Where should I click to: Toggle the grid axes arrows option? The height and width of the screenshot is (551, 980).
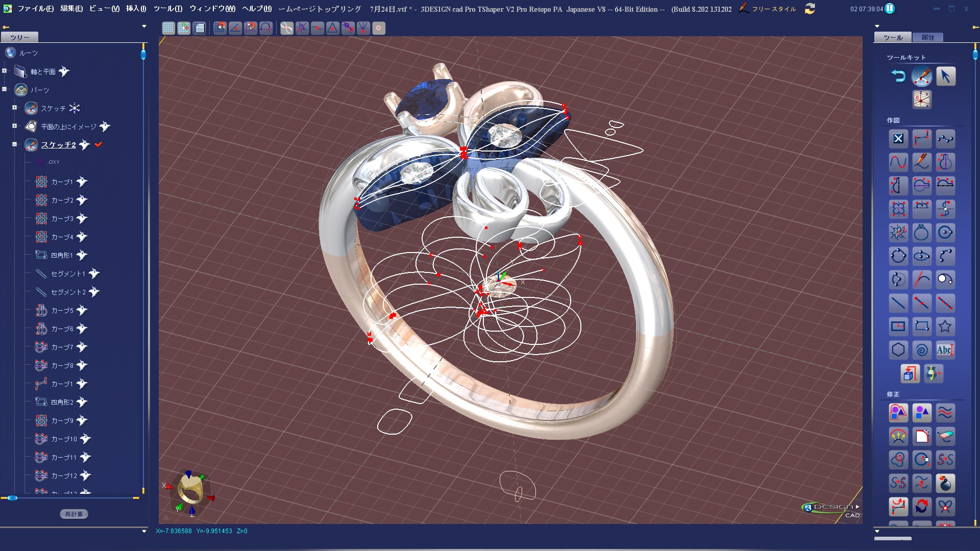pyautogui.click(x=184, y=28)
